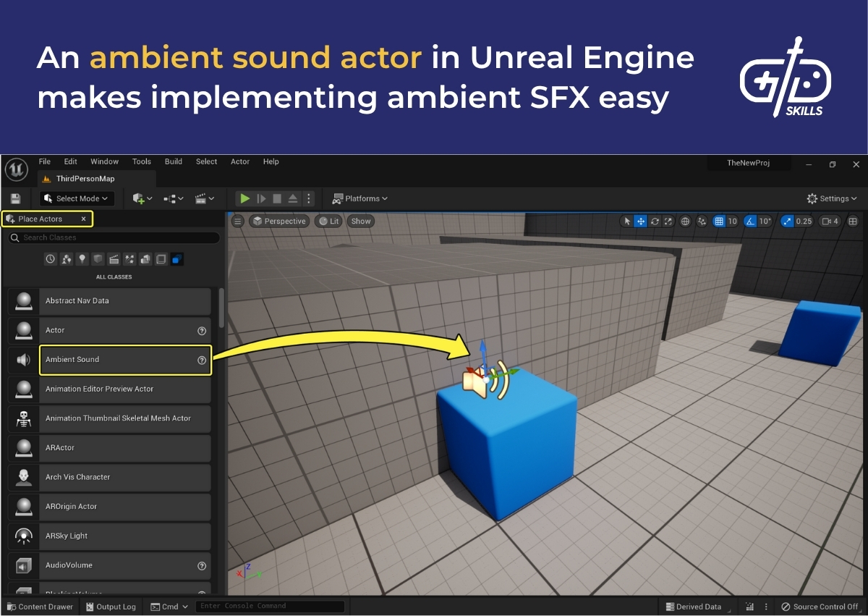Viewport: 868px width, 616px height.
Task: Open the Content Drawer
Action: coord(40,607)
